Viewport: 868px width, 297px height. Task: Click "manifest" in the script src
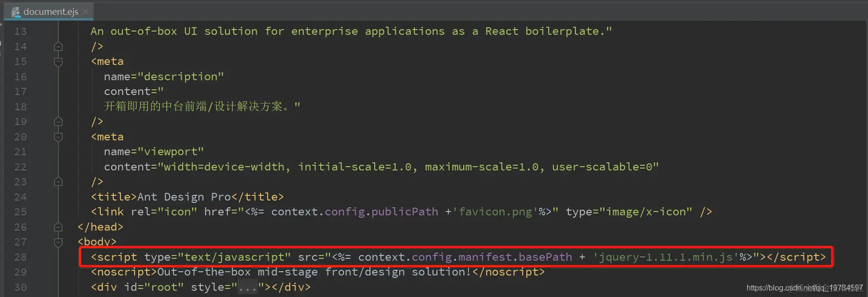click(x=485, y=257)
